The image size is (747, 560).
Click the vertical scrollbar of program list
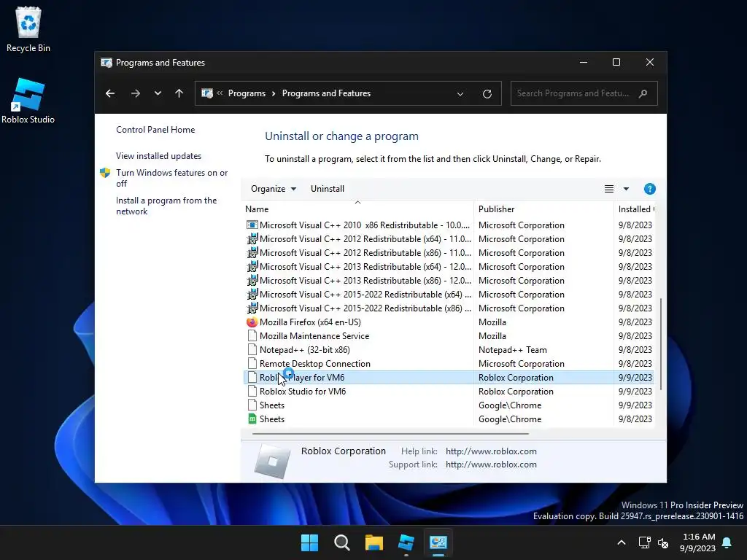tap(661, 344)
